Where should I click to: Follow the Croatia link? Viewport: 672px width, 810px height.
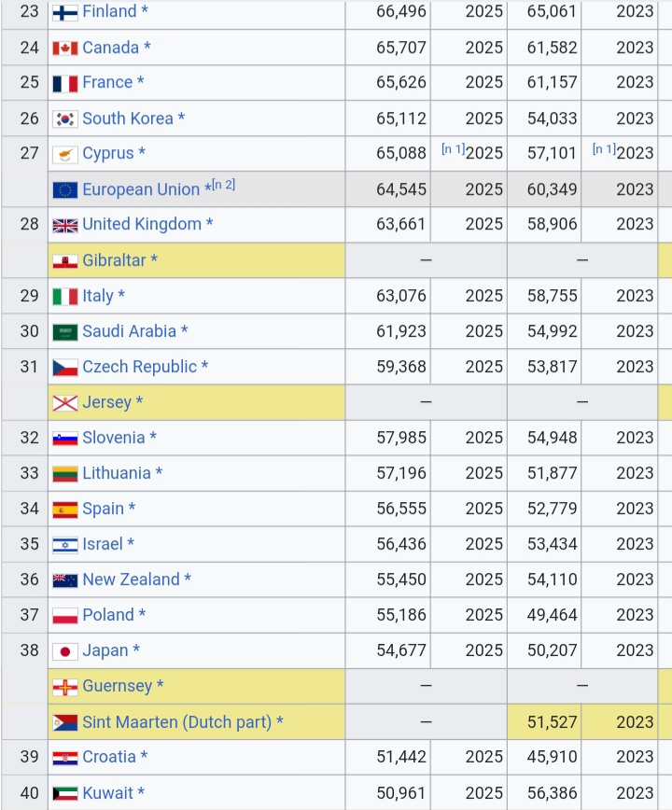coord(109,757)
